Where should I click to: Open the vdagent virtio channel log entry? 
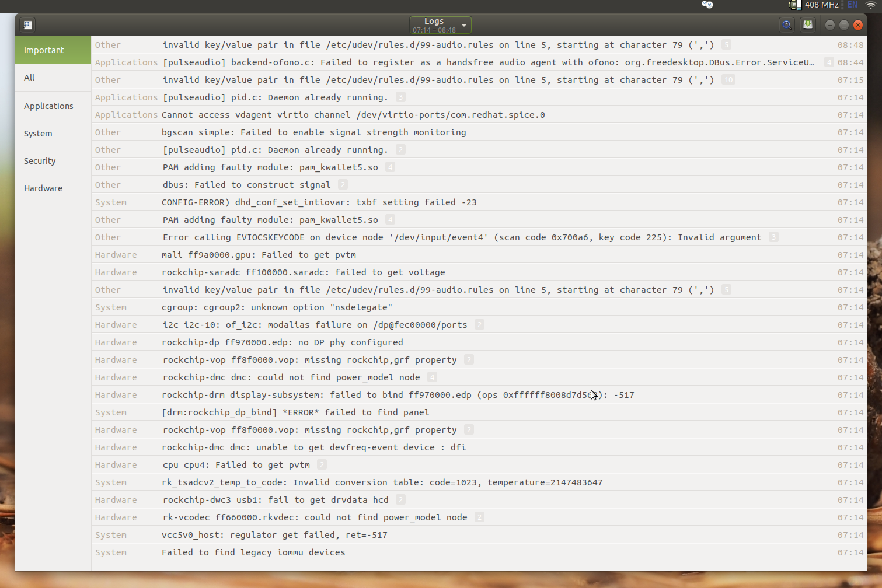click(x=353, y=115)
